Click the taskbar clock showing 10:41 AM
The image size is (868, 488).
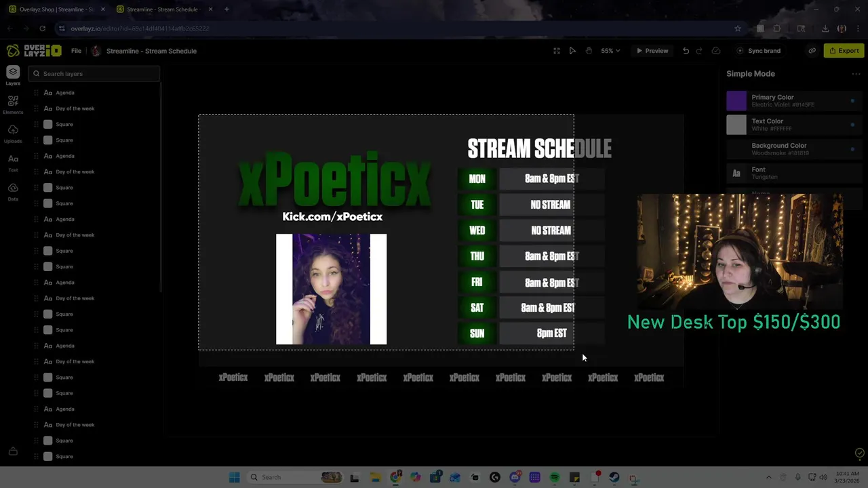tap(848, 477)
